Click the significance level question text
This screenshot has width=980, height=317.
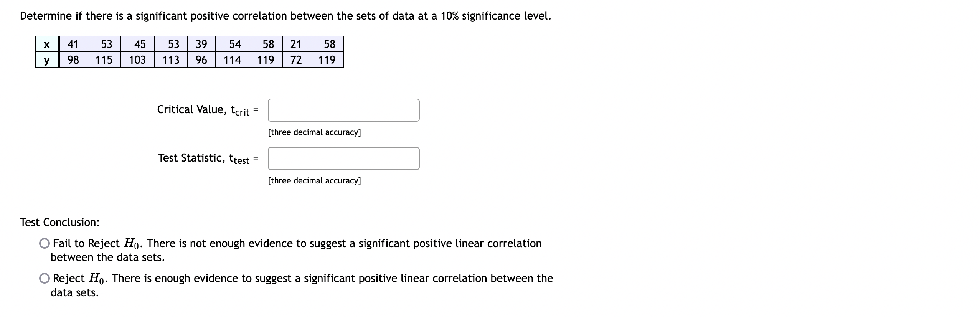click(285, 15)
